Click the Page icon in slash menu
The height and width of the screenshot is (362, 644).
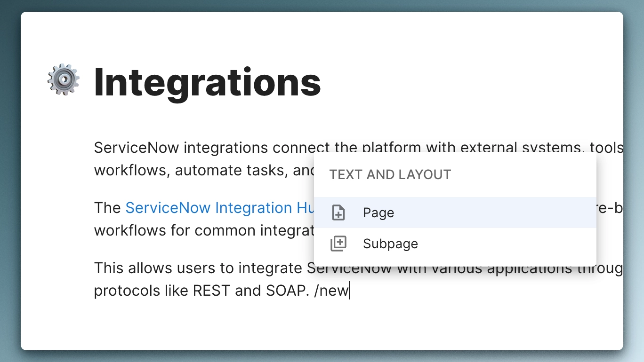(338, 213)
